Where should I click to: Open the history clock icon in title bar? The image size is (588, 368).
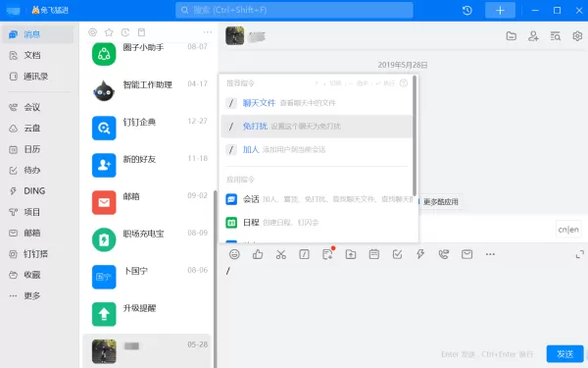[466, 10]
